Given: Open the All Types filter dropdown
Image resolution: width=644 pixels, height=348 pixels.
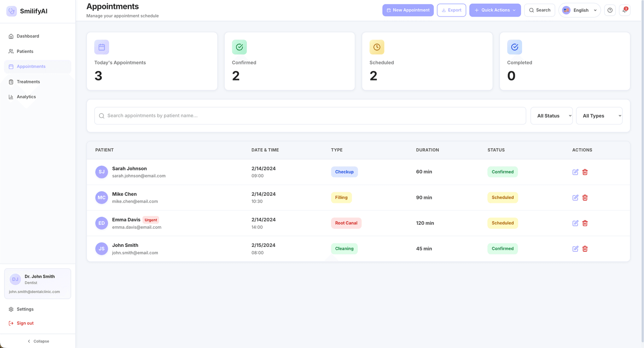Looking at the screenshot, I should tap(599, 116).
